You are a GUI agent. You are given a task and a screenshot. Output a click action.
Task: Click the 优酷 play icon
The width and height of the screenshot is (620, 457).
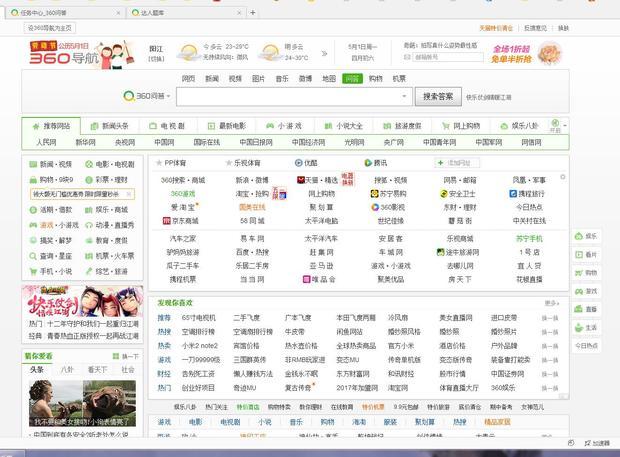pyautogui.click(x=299, y=162)
